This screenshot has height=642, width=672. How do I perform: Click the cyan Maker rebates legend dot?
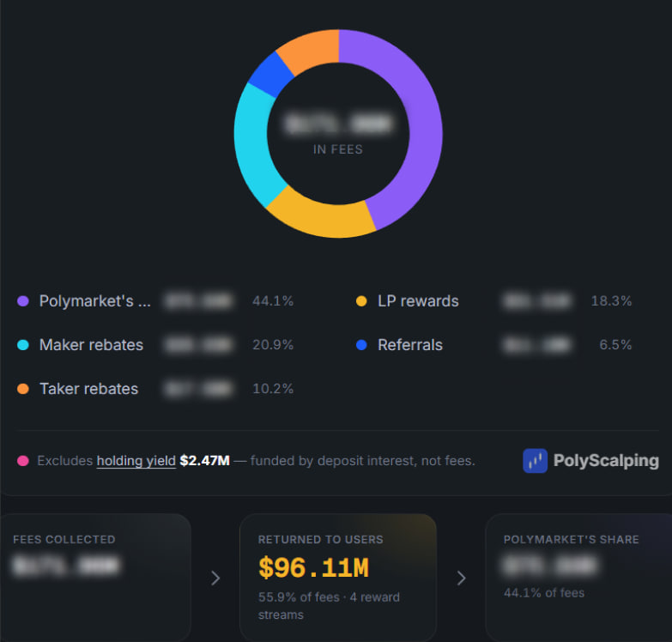point(22,345)
